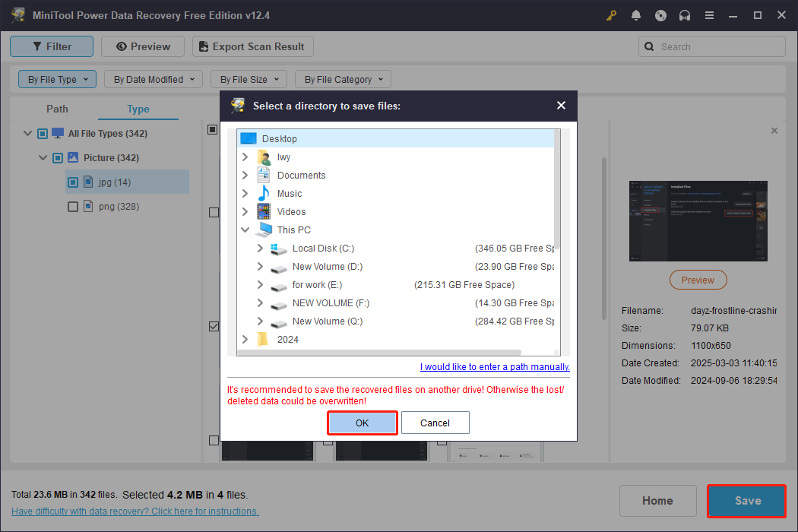Screen dimensions: 798x532
Task: Open By Date Modified dropdown
Action: click(154, 79)
